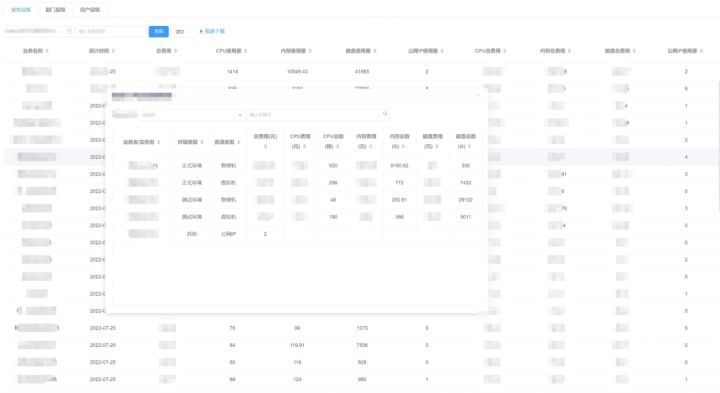Sort main table by 总费用 sort icon
The image size is (720, 393).
[175, 51]
